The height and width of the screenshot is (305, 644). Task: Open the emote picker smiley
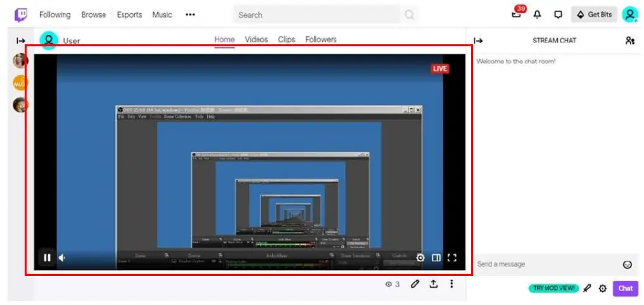[627, 265]
